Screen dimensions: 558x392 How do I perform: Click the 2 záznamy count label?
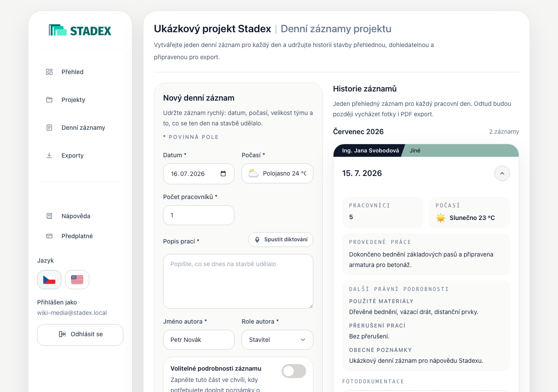tap(504, 132)
